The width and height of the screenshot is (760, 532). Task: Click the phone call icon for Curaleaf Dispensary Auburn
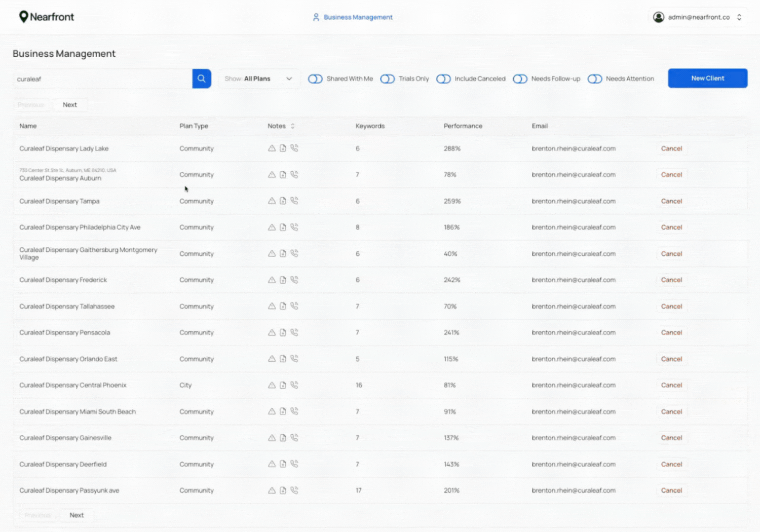[294, 174]
